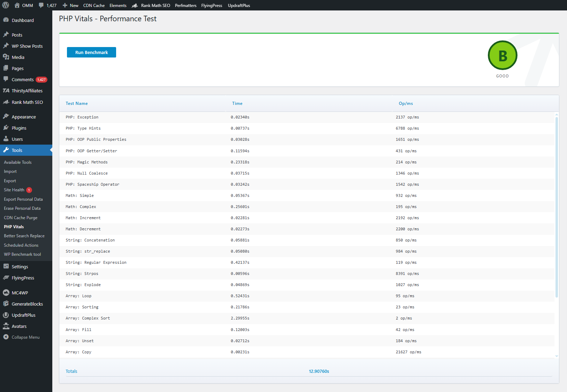Click the WordPress logo in admin bar
Viewport: 567px width, 392px height.
click(5, 5)
